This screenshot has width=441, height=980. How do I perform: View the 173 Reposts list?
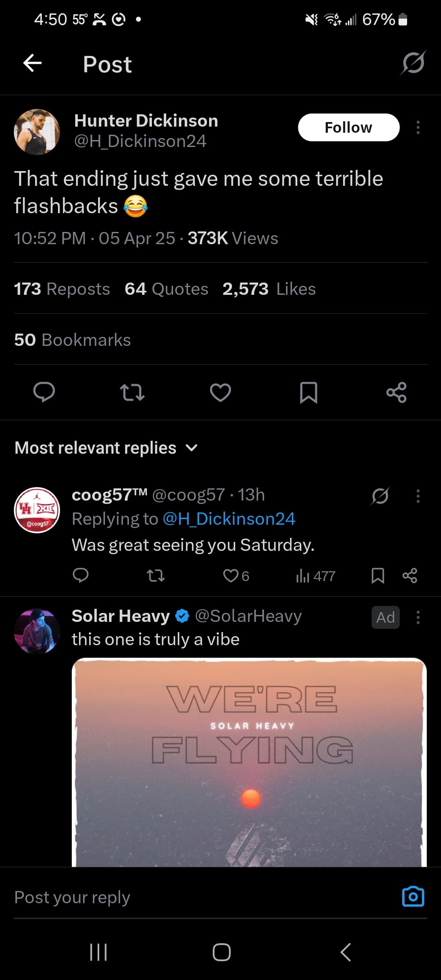(x=62, y=289)
